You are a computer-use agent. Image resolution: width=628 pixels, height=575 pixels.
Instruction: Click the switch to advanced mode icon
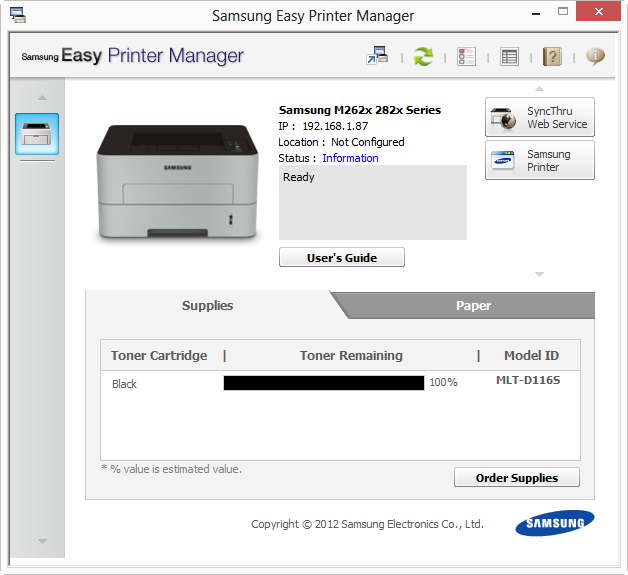click(377, 56)
